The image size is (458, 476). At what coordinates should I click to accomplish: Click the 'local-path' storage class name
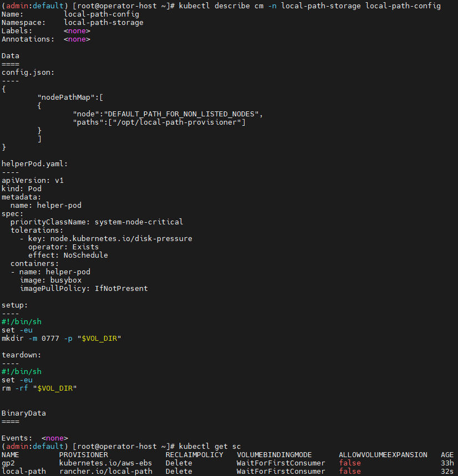point(24,472)
